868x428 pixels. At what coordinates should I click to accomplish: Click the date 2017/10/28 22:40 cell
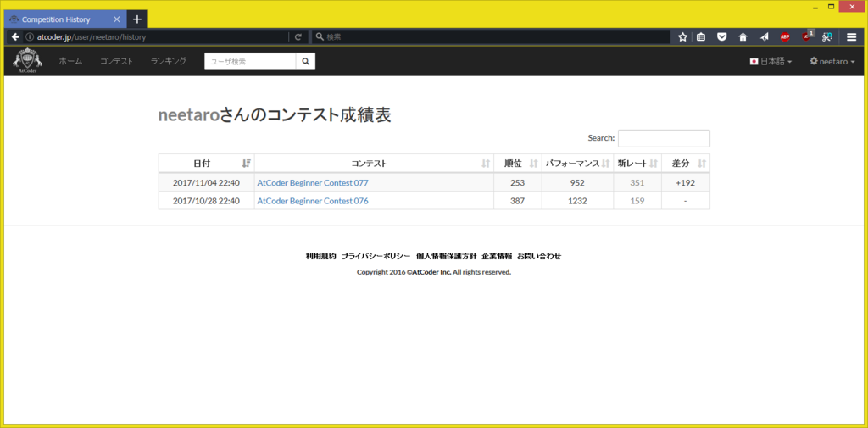tap(206, 201)
